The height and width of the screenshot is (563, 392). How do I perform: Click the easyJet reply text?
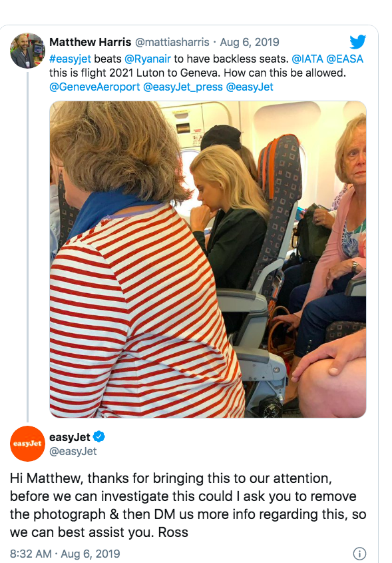(188, 505)
